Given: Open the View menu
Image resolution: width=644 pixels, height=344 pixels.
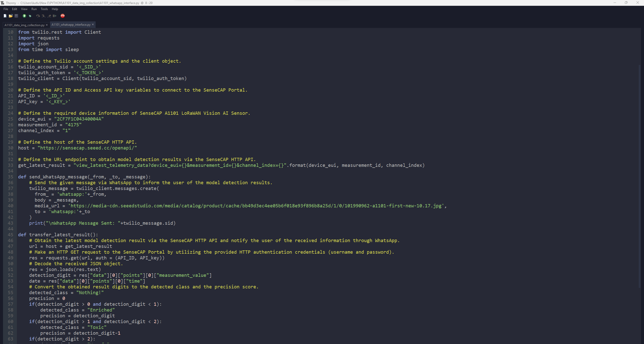Looking at the screenshot, I should click(24, 9).
